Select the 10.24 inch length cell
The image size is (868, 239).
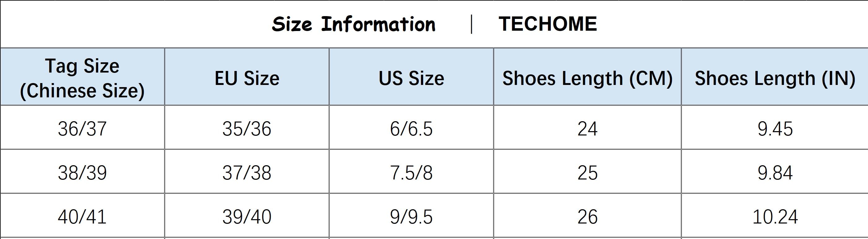775,217
